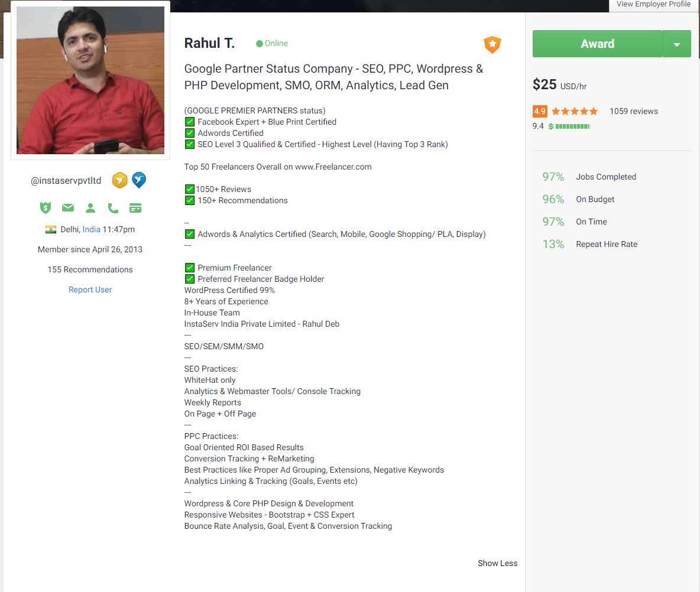Open the India country link
The width and height of the screenshot is (700, 592).
point(91,229)
